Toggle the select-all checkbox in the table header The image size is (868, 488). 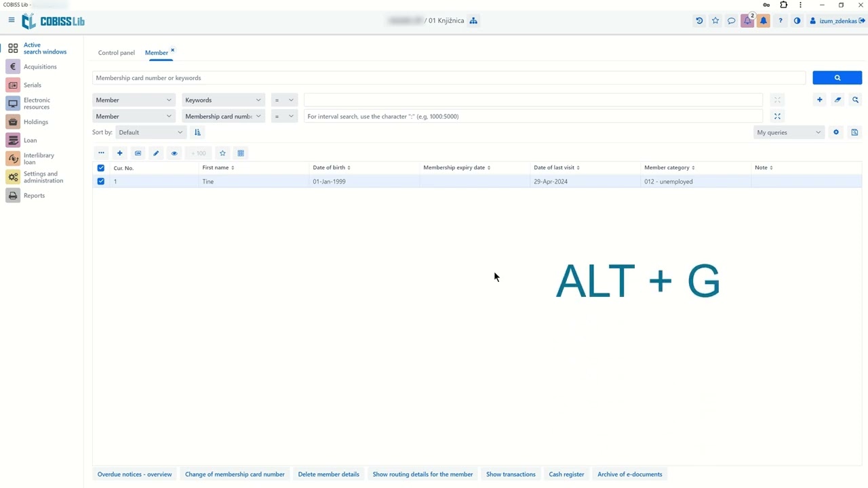(101, 167)
